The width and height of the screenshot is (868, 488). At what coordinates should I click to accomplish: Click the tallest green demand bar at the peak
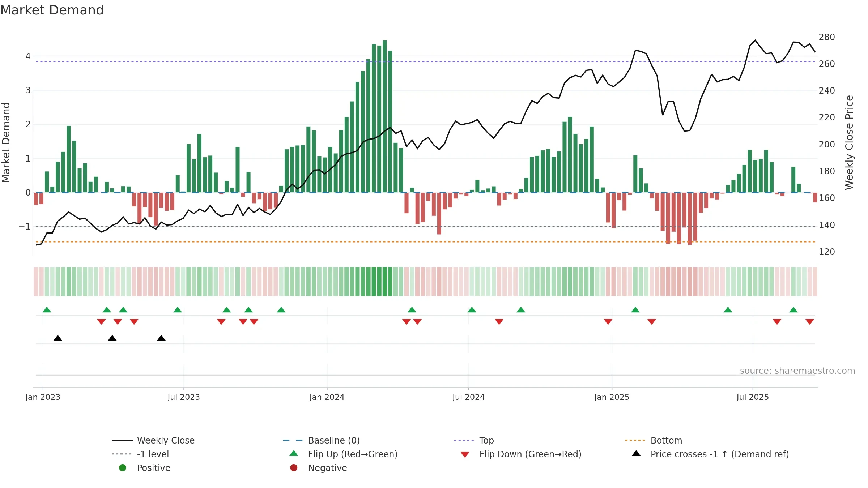[385, 116]
